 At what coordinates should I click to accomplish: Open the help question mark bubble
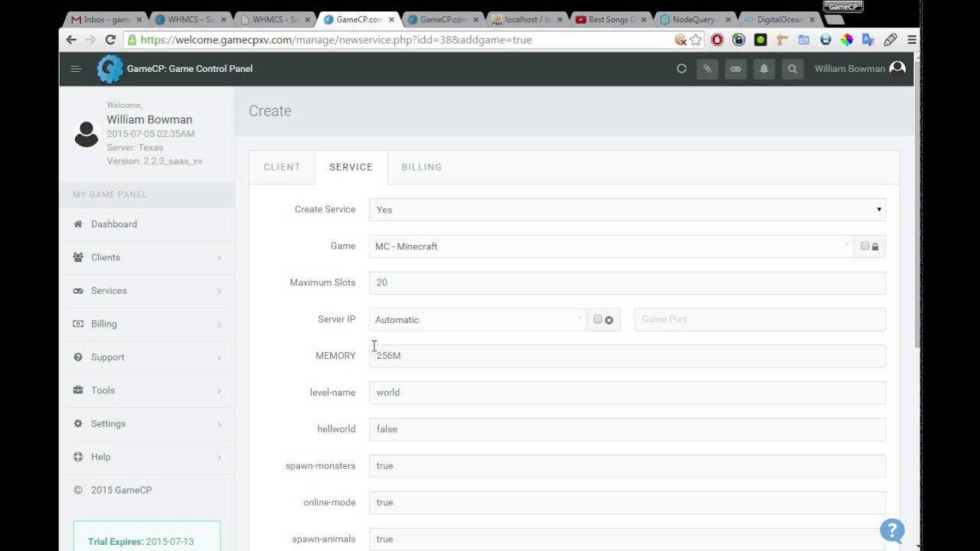coord(892,530)
